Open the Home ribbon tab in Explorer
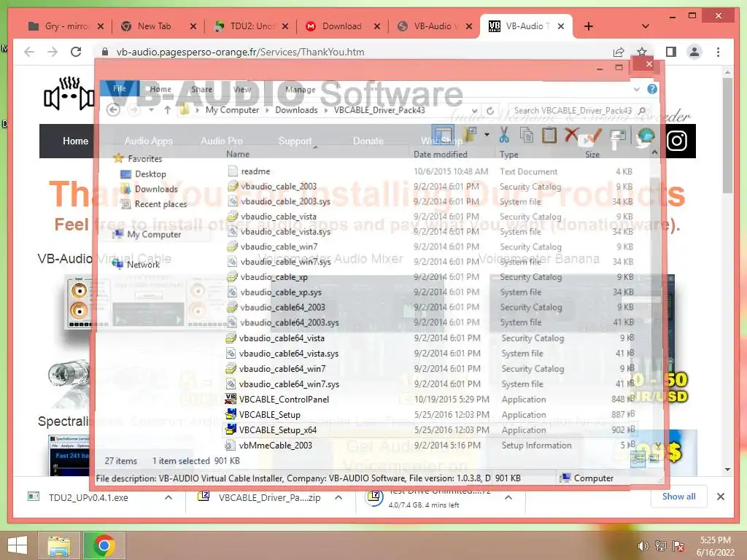This screenshot has width=747, height=560. pyautogui.click(x=160, y=89)
